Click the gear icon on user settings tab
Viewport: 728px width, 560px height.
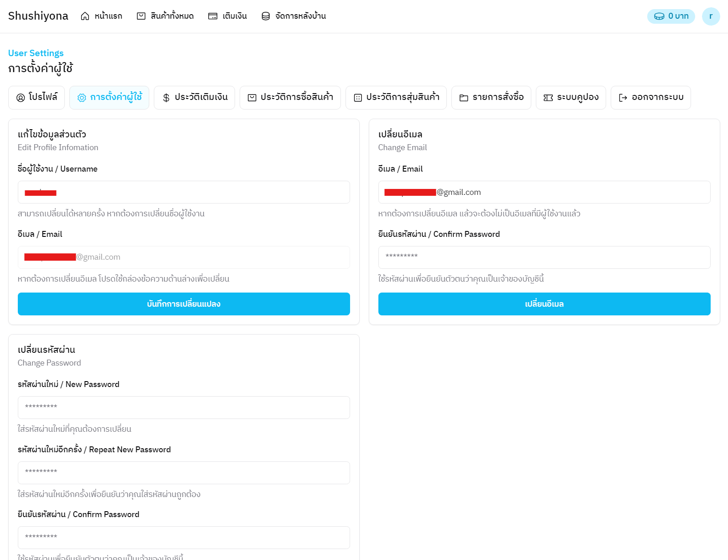(x=82, y=98)
